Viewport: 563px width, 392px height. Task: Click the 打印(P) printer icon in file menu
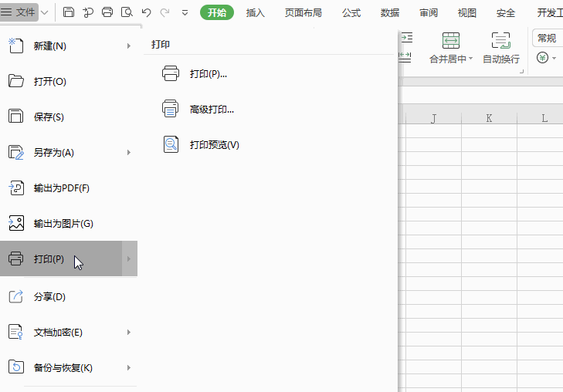15,259
